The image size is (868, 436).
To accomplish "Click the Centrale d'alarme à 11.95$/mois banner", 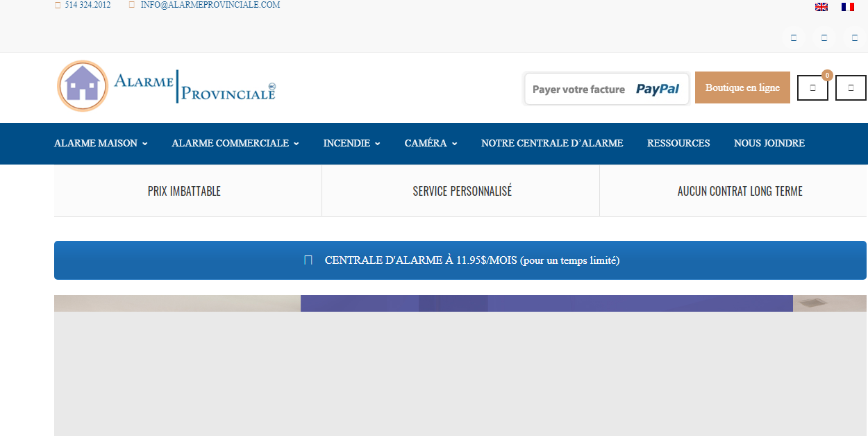I will click(460, 260).
